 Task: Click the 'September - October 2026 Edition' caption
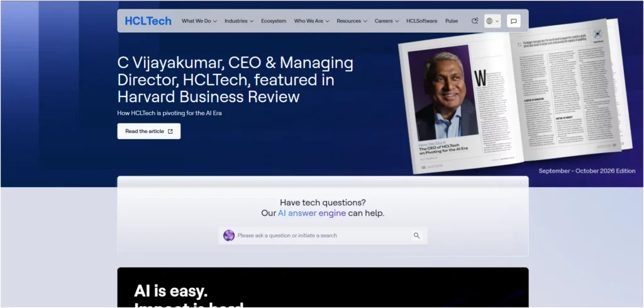pos(587,171)
